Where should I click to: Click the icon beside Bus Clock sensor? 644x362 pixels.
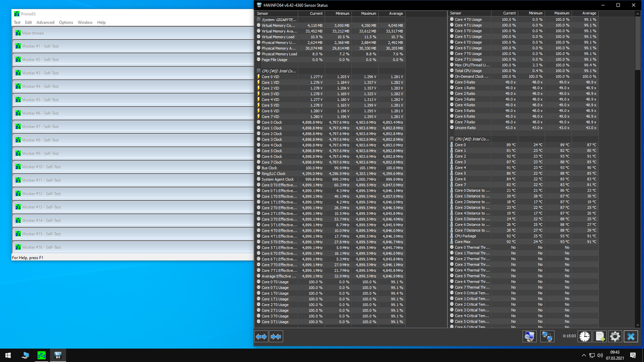coord(259,168)
